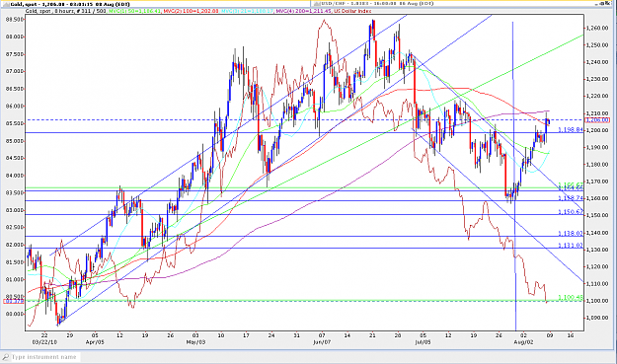Click the 'Gold, spot, 8 hours' chart caption
The image size is (617, 364).
pyautogui.click(x=66, y=11)
